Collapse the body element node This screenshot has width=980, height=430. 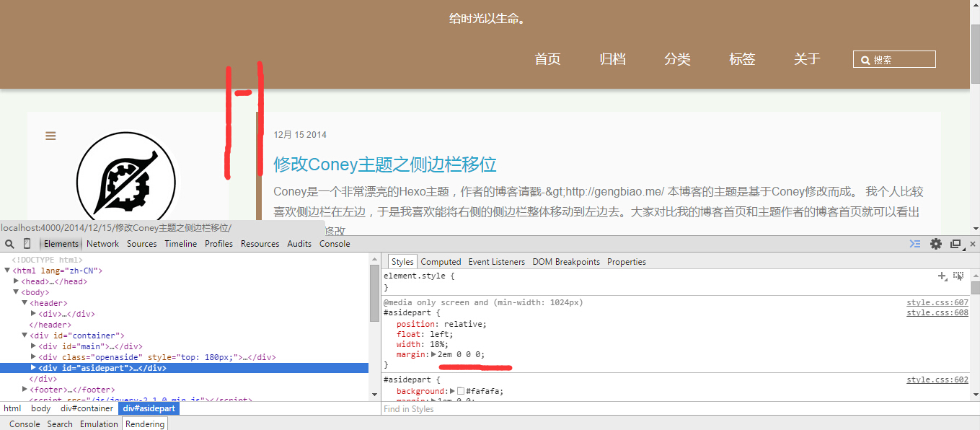tap(16, 292)
